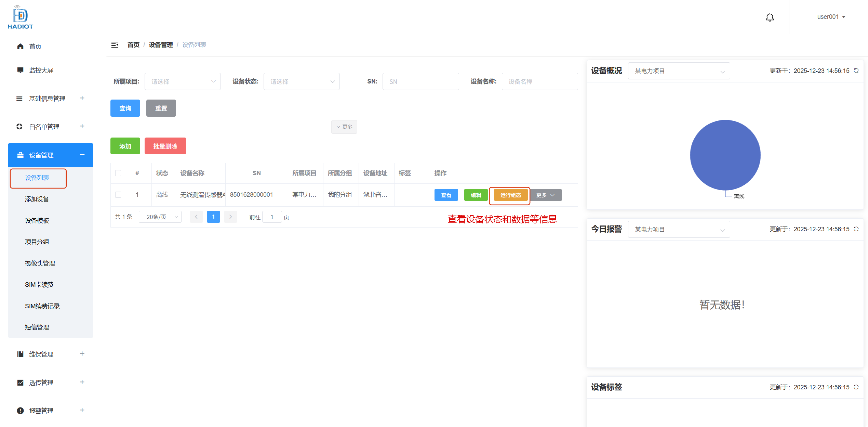Click the 离线 pie chart label
The image size is (868, 427).
pyautogui.click(x=739, y=196)
